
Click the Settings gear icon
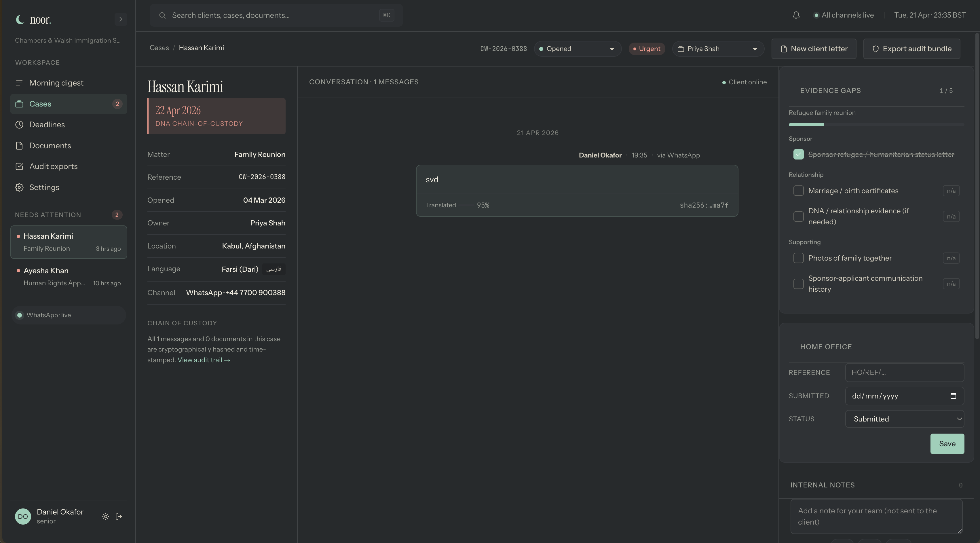click(x=19, y=187)
